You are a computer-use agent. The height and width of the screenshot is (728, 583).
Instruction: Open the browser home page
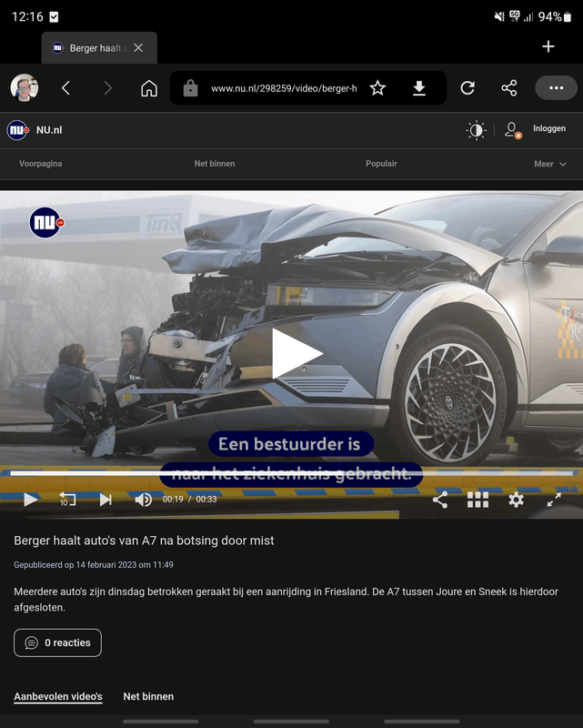pos(149,87)
